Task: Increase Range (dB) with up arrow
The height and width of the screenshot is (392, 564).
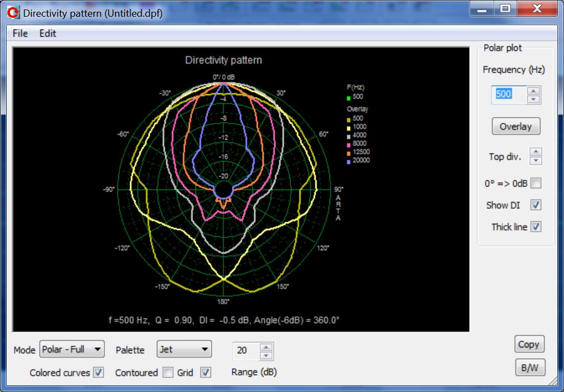Action: [x=266, y=347]
